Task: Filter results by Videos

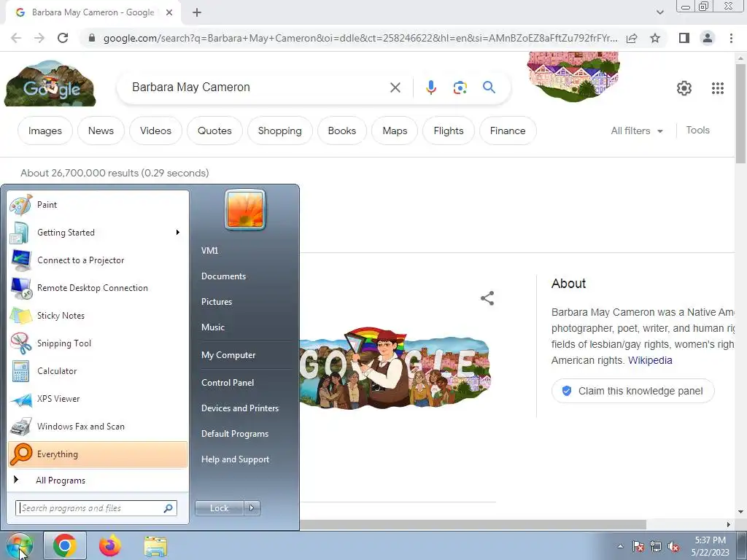Action: pos(155,131)
